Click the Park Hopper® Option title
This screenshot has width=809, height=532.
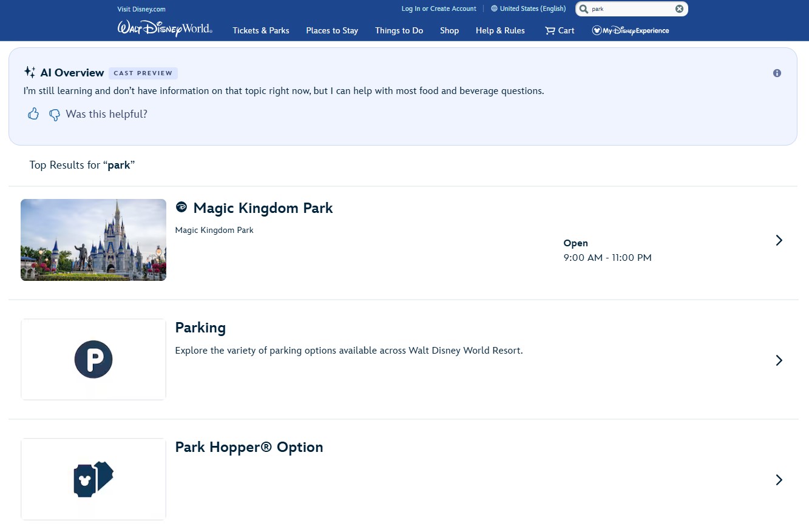(249, 447)
